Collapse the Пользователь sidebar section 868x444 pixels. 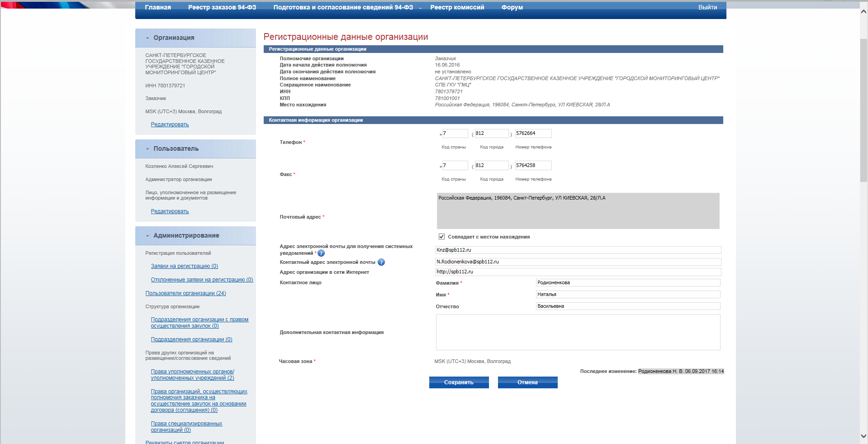(x=147, y=149)
